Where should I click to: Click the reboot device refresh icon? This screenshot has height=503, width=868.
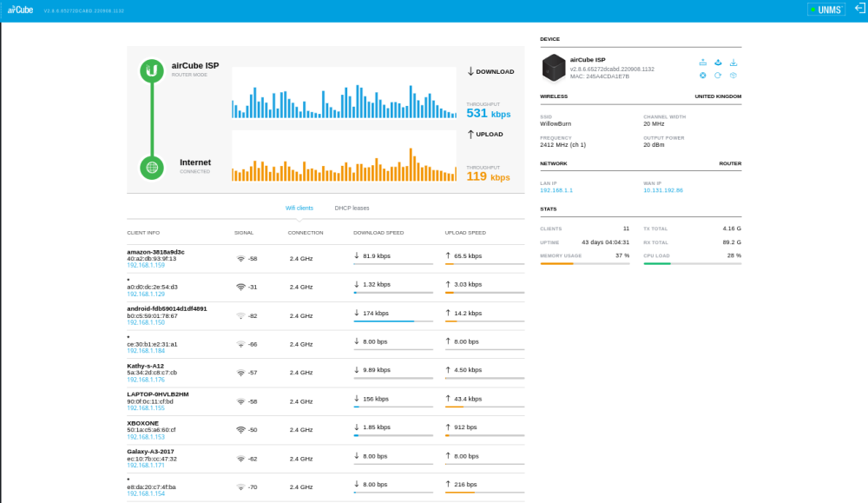(718, 76)
